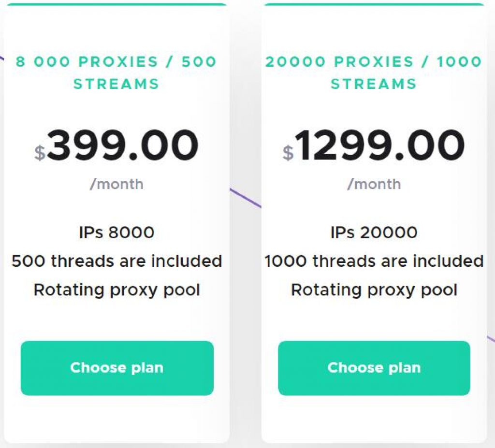
Task: Click the green top bar of the 20000 proxies card
Action: tap(374, 4)
